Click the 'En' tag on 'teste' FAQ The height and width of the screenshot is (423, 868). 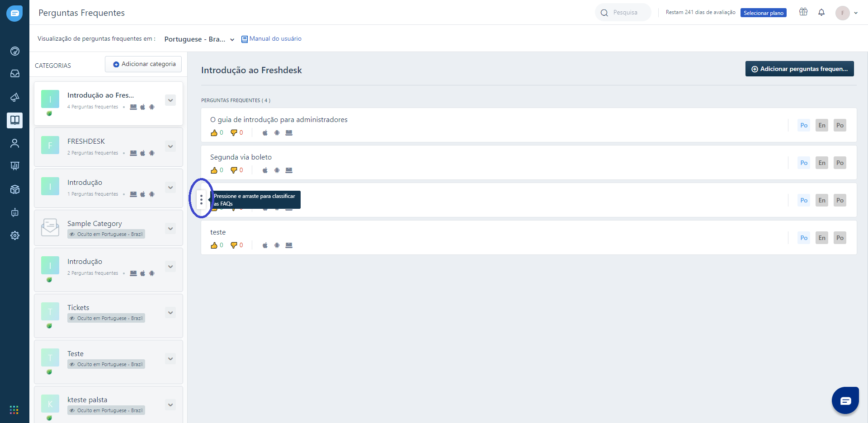pos(822,238)
